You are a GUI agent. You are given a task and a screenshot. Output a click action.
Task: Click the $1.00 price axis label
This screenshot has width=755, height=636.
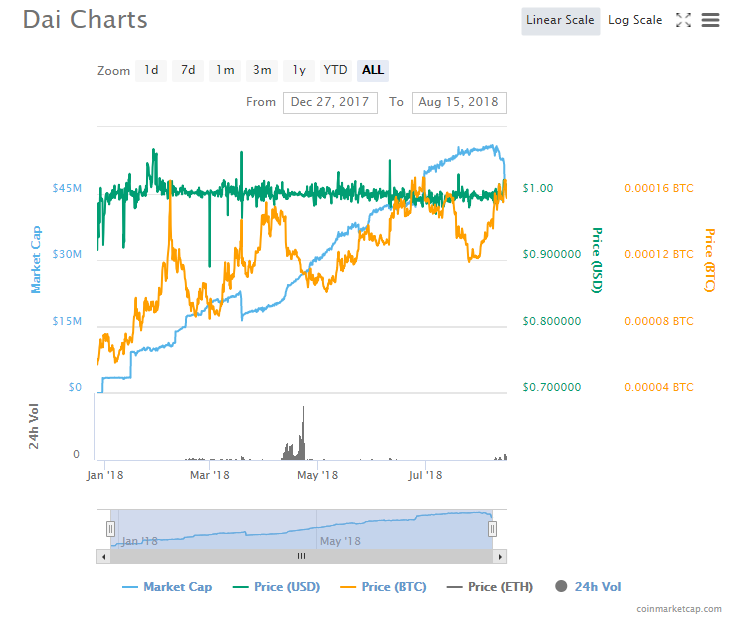(x=538, y=188)
